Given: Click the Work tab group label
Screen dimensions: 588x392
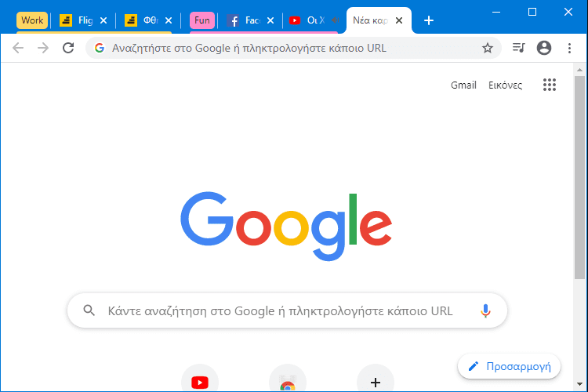Looking at the screenshot, I should [32, 20].
